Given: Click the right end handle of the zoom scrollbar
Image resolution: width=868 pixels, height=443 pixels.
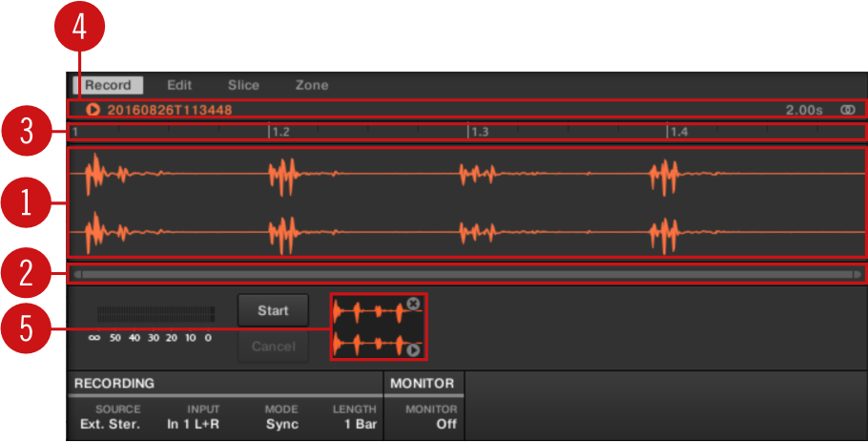Looking at the screenshot, I should coord(857,275).
